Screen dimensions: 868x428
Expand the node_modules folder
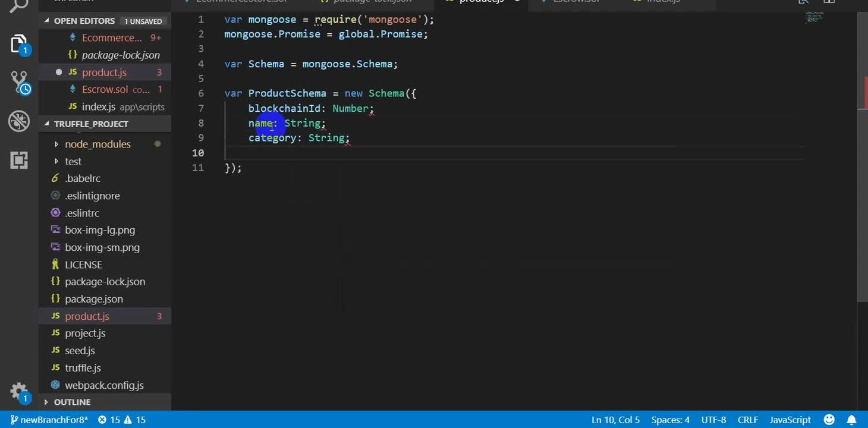click(98, 144)
